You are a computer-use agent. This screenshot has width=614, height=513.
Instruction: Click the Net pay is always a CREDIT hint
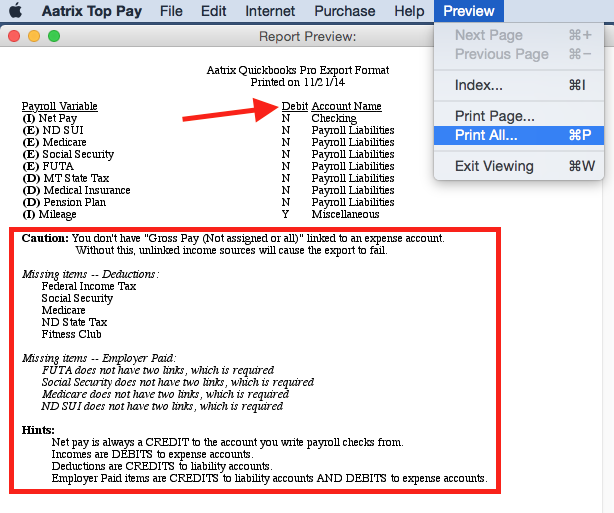[228, 443]
